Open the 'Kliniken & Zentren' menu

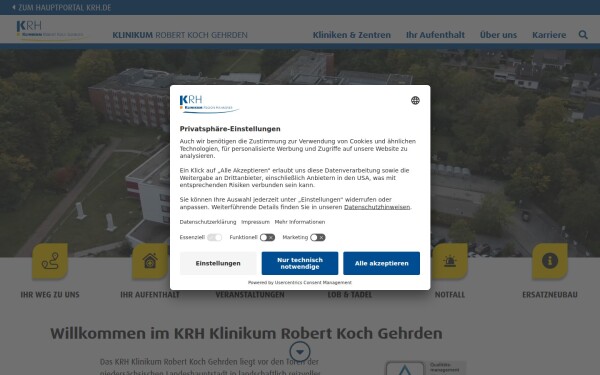pos(352,35)
